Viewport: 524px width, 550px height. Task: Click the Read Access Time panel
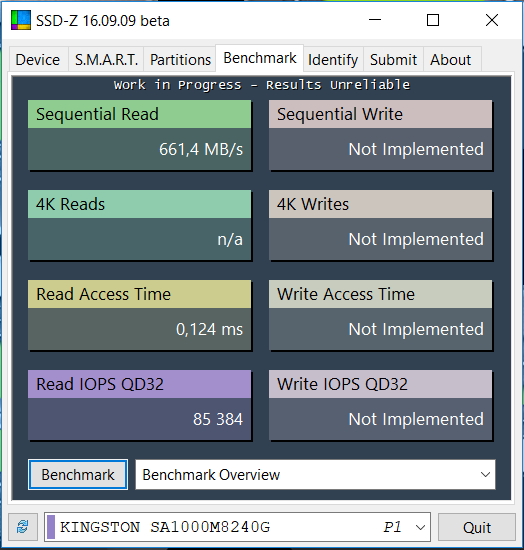[x=140, y=315]
